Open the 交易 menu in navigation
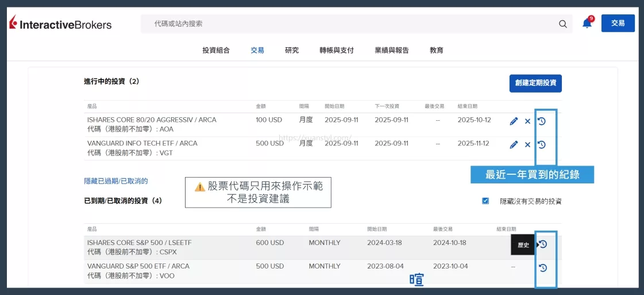The image size is (644, 295). tap(257, 51)
